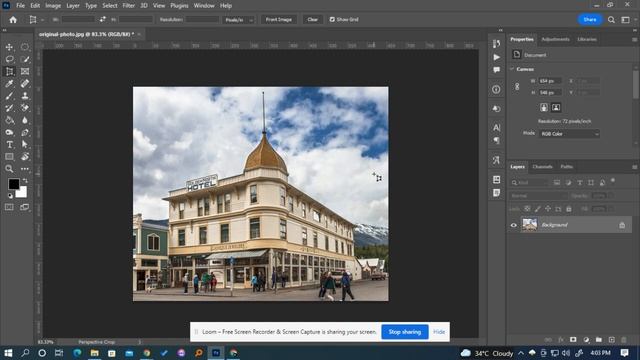Select the Clone Stamp tool

(25, 96)
